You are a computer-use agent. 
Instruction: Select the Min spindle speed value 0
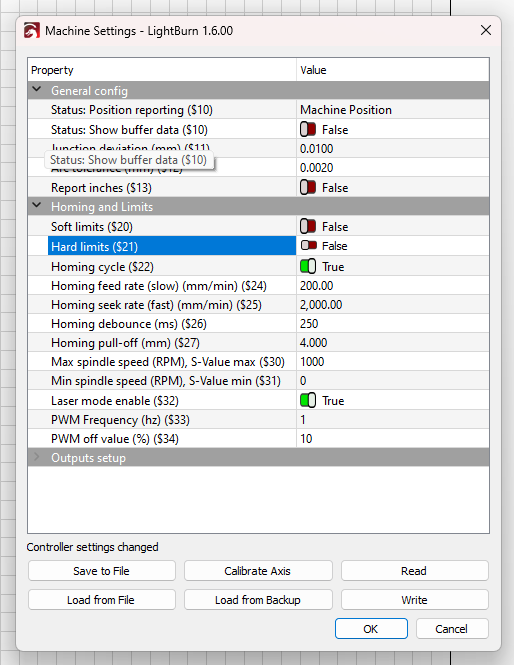click(393, 381)
